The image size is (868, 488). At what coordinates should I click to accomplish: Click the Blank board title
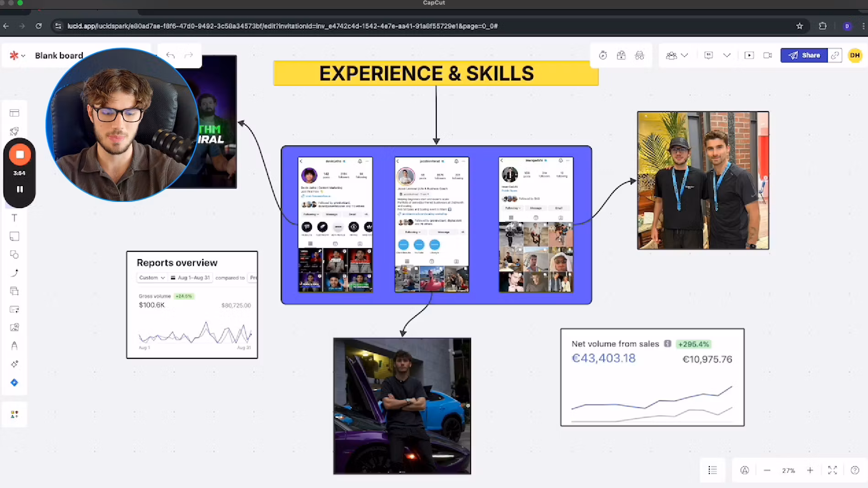(59, 55)
